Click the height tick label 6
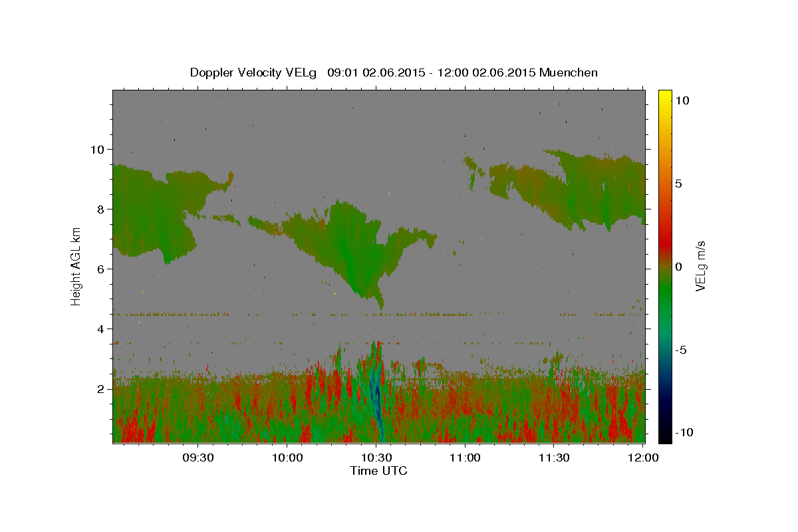 click(x=102, y=269)
